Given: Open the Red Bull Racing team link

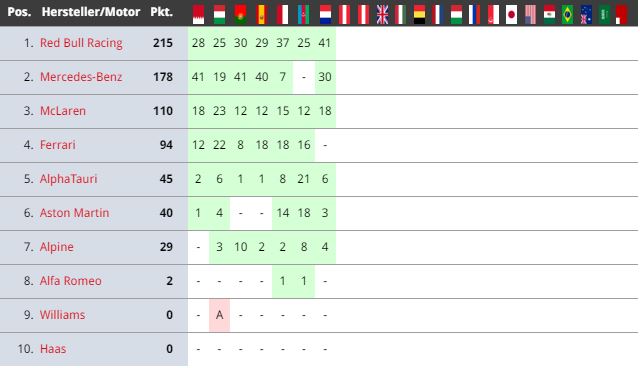Looking at the screenshot, I should click(81, 43).
